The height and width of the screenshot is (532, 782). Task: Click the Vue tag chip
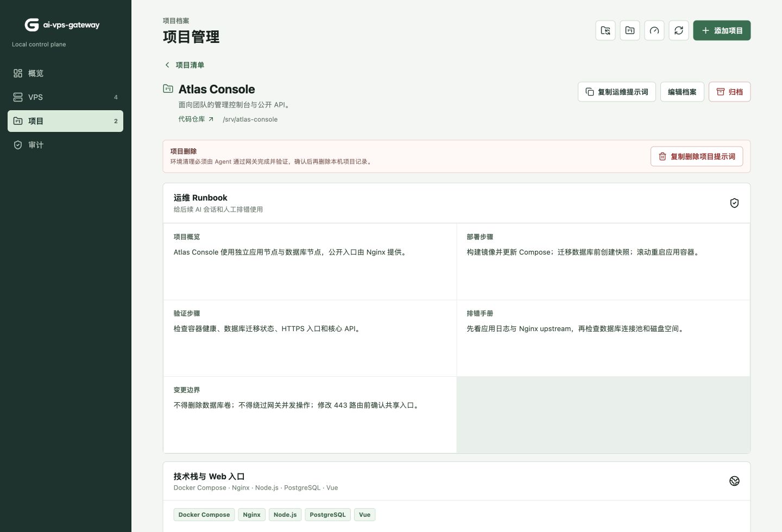(x=364, y=515)
